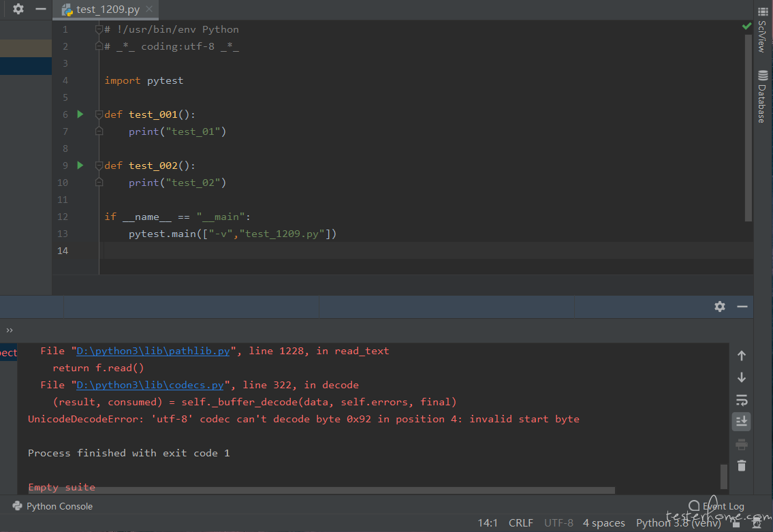Image resolution: width=773 pixels, height=532 pixels.
Task: Change line separator from CRLF
Action: pyautogui.click(x=520, y=523)
